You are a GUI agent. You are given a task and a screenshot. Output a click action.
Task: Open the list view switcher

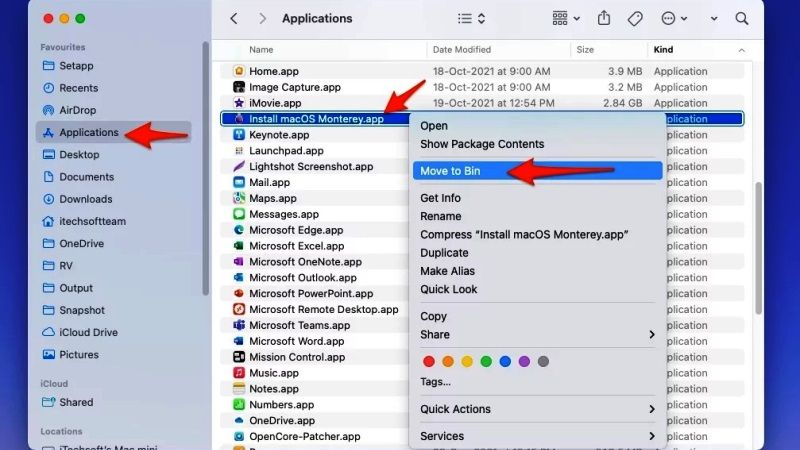tap(471, 19)
